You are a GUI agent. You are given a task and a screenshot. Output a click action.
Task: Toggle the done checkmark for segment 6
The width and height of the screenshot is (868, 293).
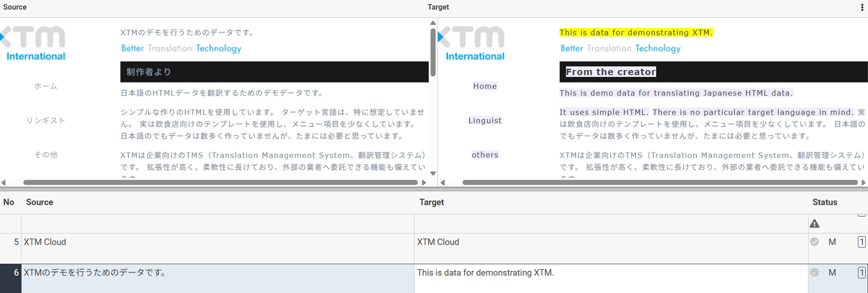click(815, 272)
